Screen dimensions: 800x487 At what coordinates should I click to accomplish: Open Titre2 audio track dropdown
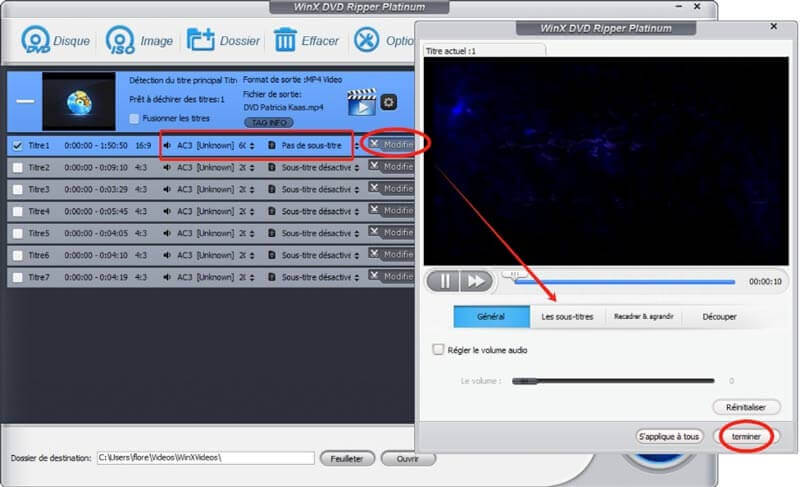tap(252, 168)
